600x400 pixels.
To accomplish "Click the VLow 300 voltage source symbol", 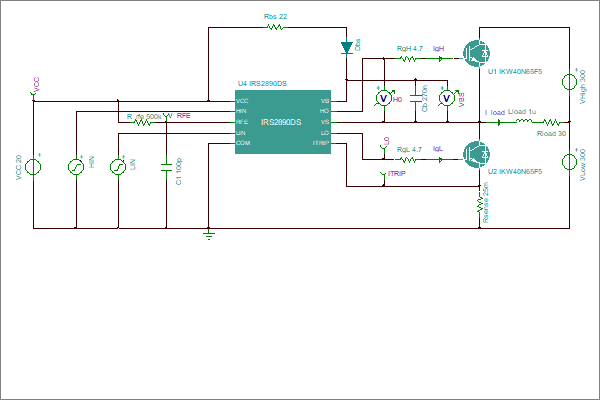I will (x=569, y=161).
